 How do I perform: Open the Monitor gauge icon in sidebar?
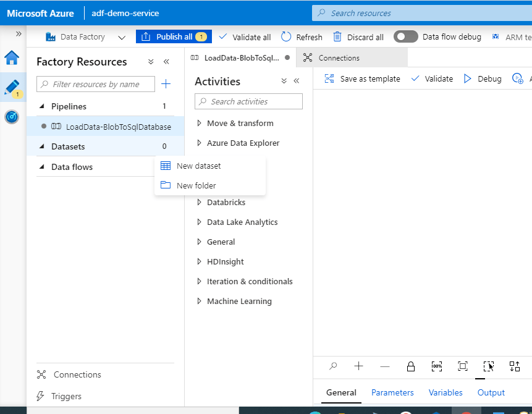pos(12,117)
